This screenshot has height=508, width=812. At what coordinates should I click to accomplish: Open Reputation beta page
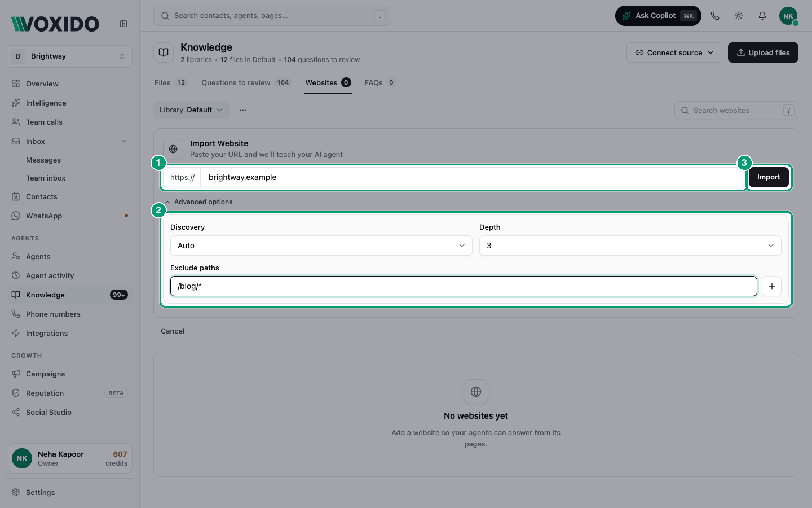pyautogui.click(x=70, y=393)
